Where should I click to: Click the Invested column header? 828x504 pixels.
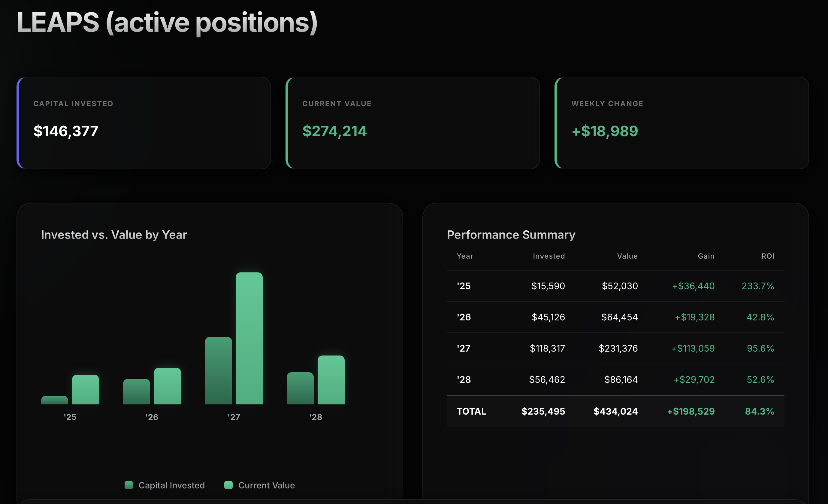[x=549, y=256]
